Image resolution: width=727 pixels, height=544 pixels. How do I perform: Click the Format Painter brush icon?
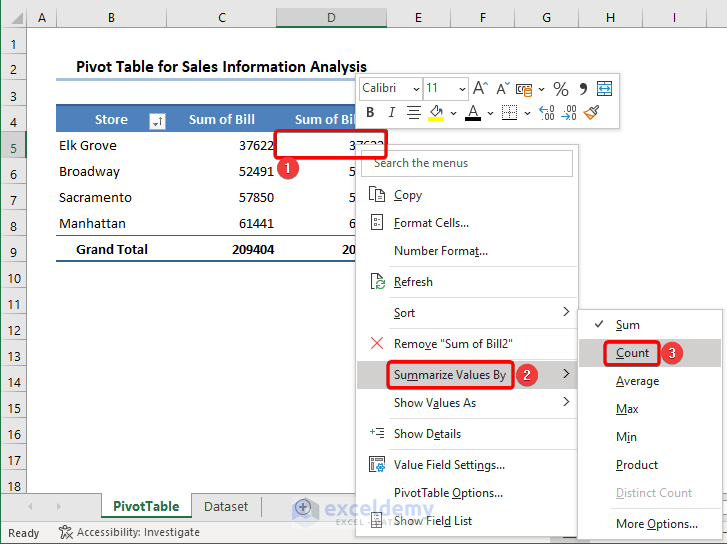[x=592, y=113]
